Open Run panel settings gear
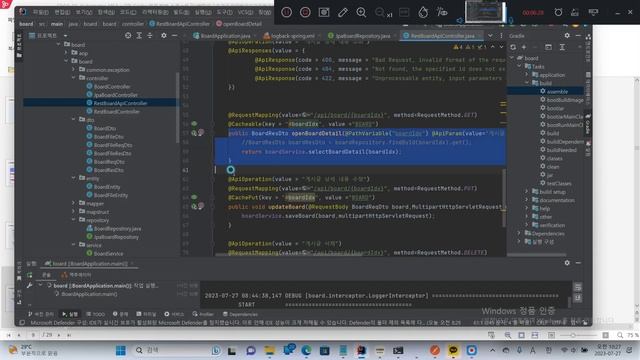 click(x=567, y=263)
